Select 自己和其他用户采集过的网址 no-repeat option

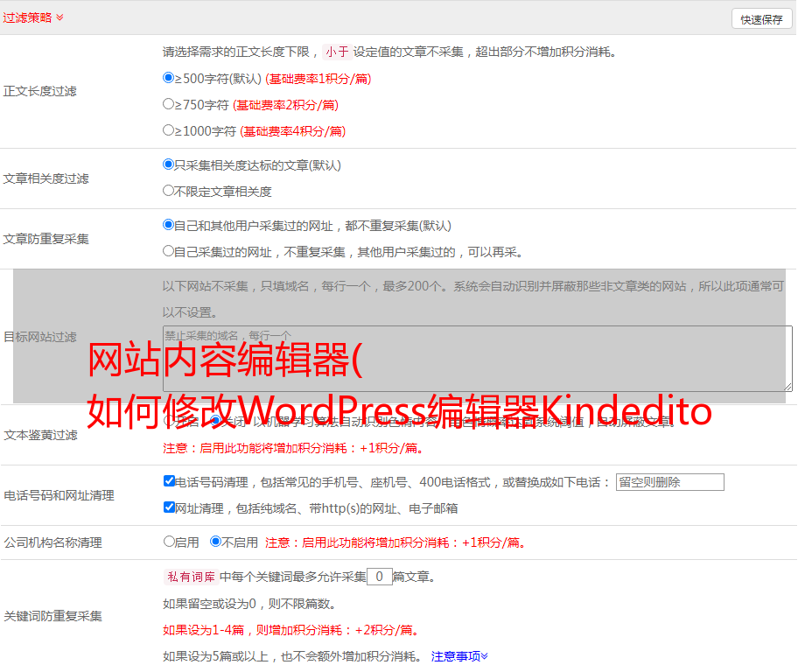168,225
